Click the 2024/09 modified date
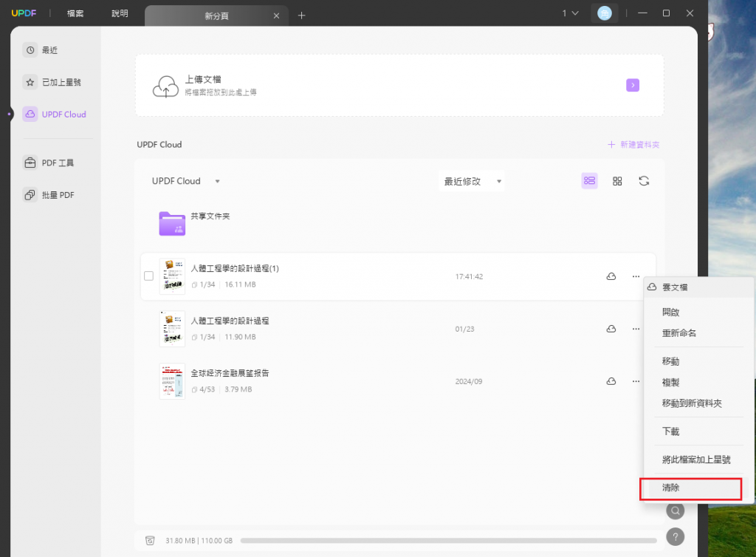 coord(469,381)
